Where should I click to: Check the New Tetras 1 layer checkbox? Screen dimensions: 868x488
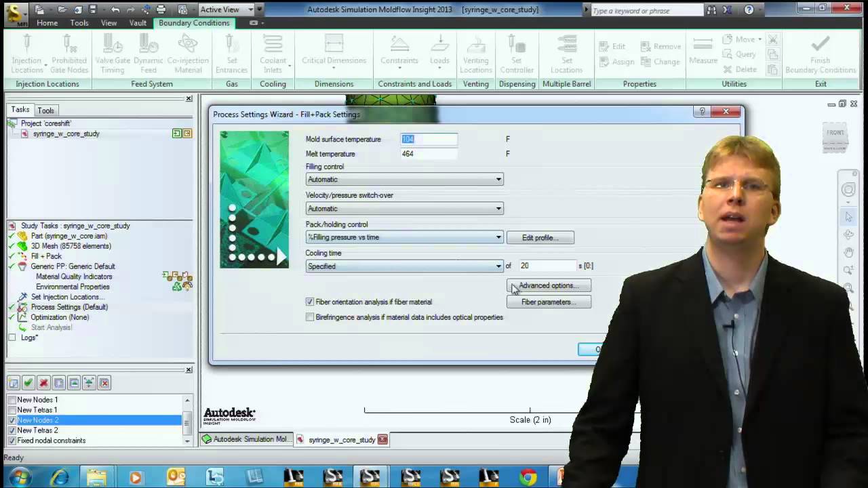point(12,410)
